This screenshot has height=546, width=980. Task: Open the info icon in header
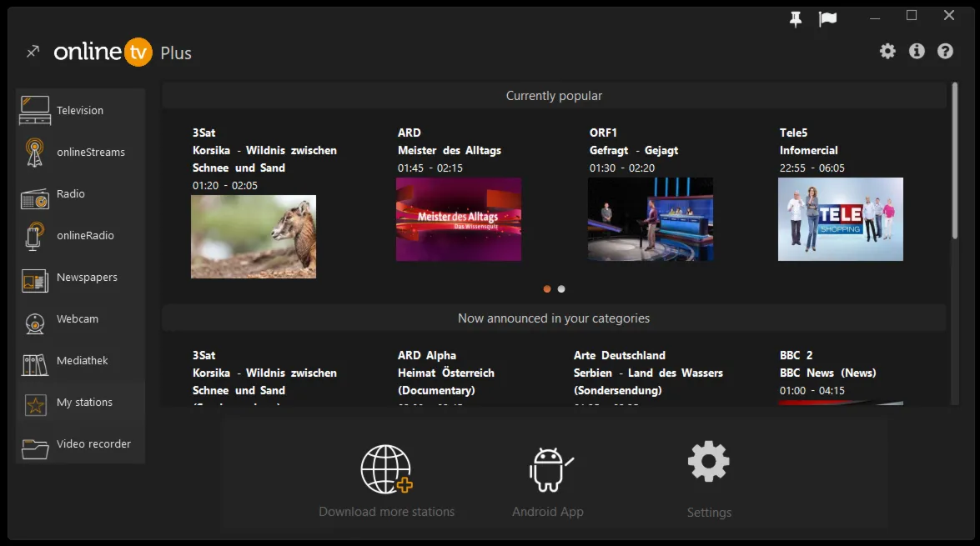point(917,51)
